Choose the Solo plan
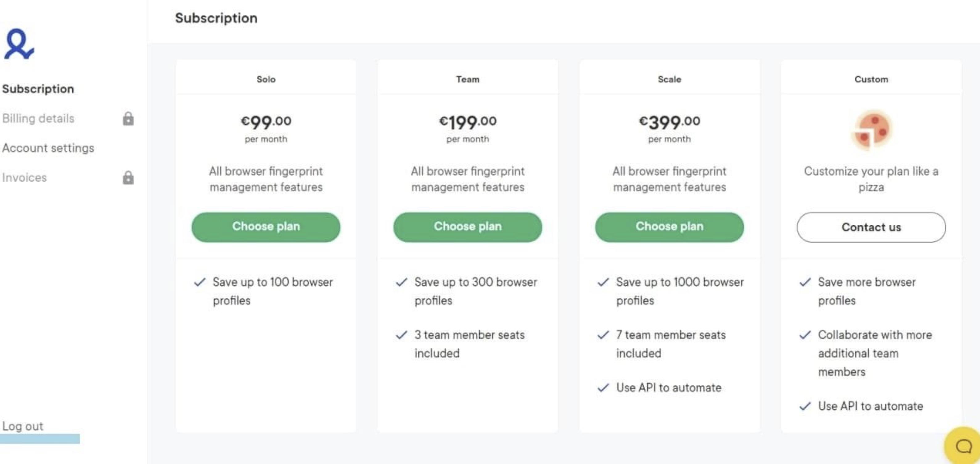This screenshot has height=464, width=980. 266,227
